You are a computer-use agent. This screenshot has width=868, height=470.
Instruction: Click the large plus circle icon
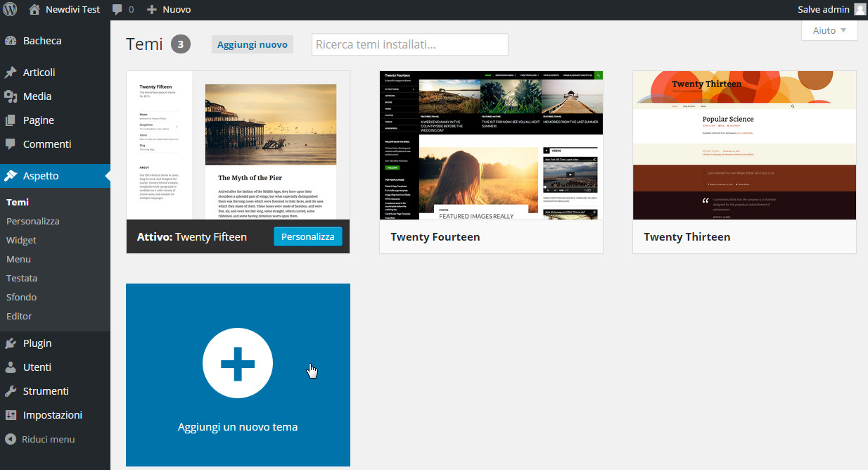[238, 362]
